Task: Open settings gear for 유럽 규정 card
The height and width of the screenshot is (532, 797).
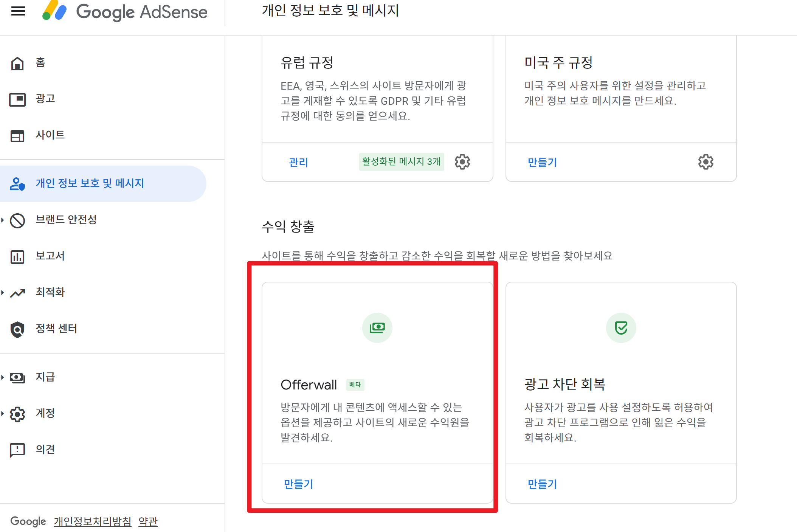Action: (462, 162)
